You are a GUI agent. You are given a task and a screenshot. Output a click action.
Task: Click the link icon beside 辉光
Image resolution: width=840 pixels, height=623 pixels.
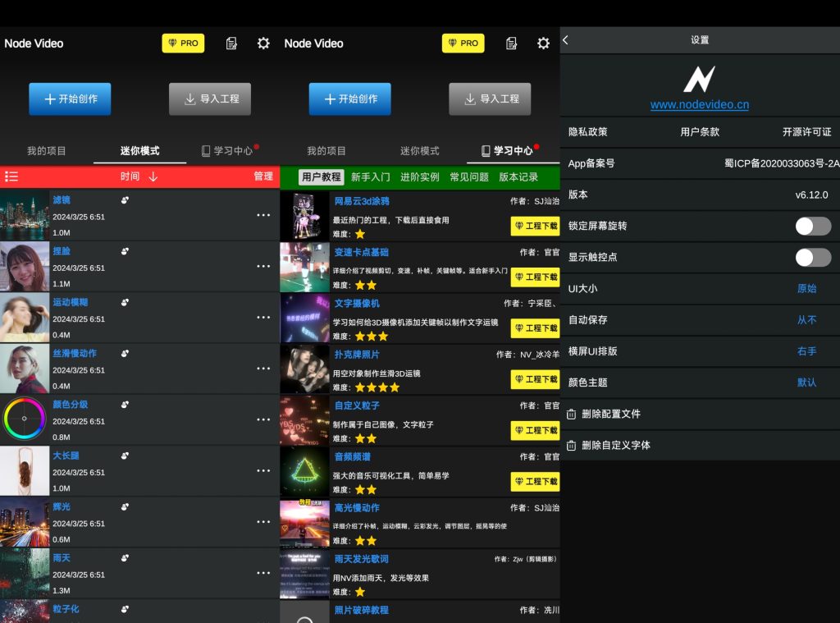(x=125, y=506)
